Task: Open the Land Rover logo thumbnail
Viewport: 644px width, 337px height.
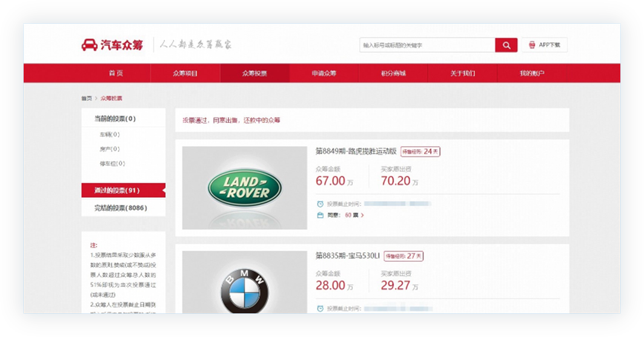Action: [244, 188]
